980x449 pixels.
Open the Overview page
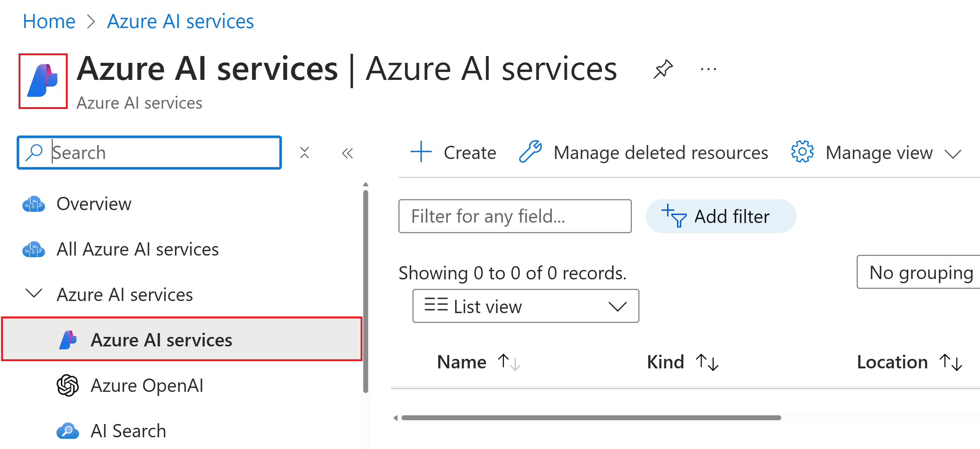(x=93, y=204)
